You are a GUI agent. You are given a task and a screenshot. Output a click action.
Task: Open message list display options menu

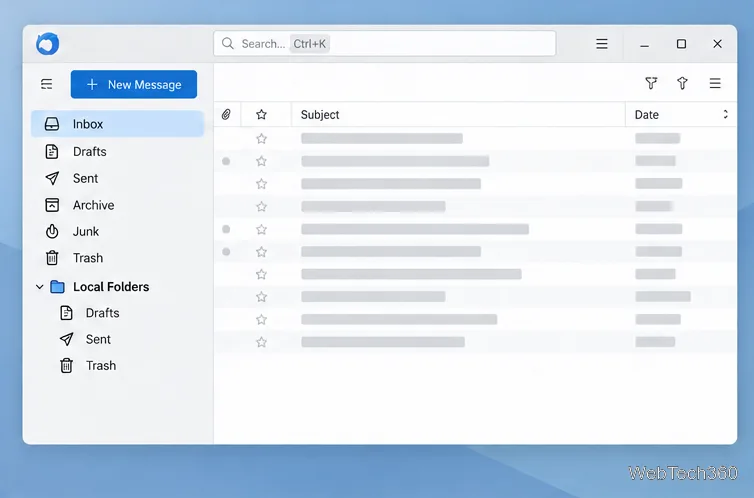[715, 83]
